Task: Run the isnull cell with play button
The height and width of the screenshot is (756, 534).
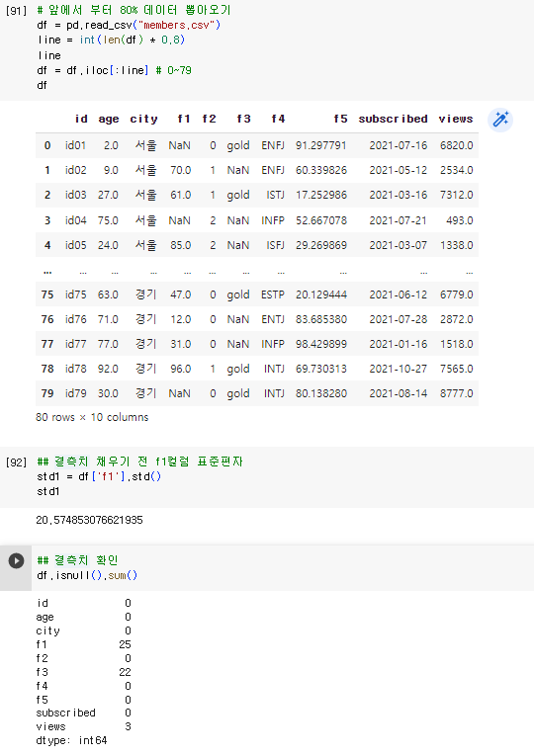Action: click(x=16, y=560)
